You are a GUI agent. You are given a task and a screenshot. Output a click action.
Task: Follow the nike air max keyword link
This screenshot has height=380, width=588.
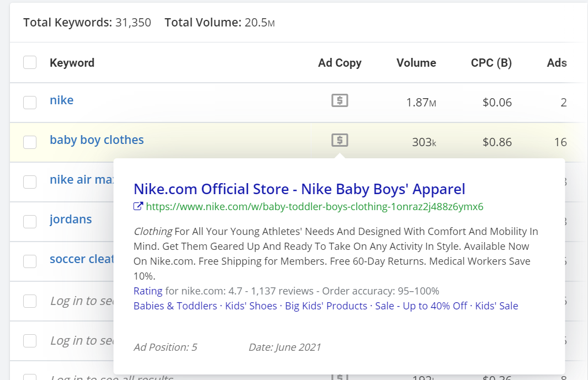click(x=82, y=179)
